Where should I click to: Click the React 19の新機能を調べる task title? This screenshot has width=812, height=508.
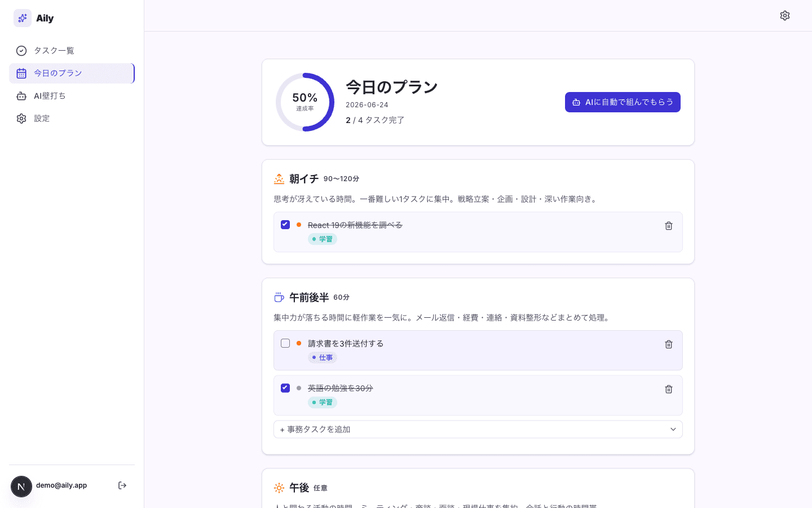tap(355, 225)
